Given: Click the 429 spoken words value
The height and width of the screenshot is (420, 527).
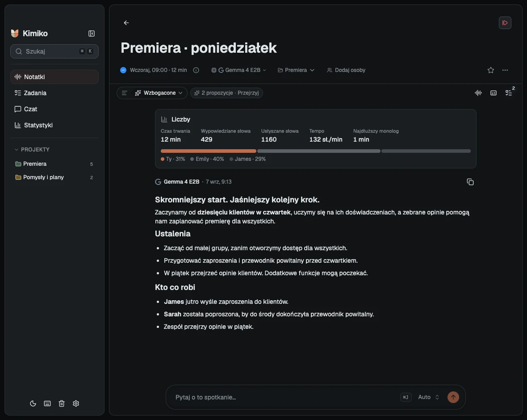Looking at the screenshot, I should [x=206, y=139].
